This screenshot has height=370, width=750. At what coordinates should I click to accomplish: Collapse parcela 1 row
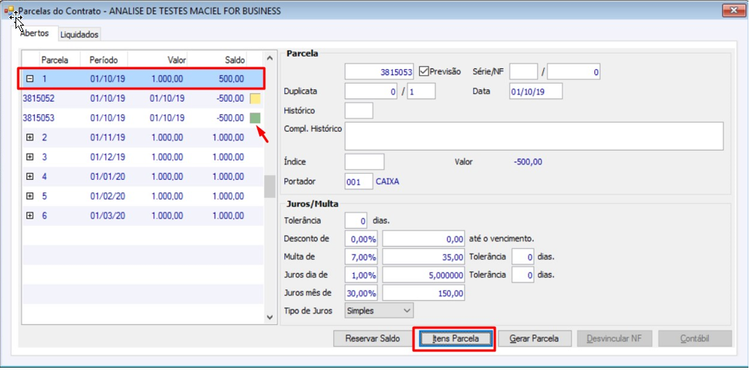[30, 79]
